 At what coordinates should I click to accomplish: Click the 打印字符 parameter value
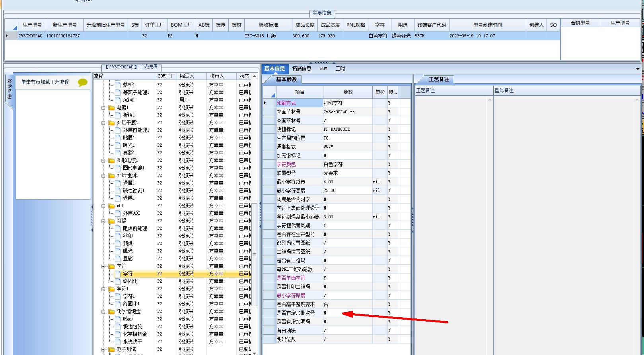point(348,103)
